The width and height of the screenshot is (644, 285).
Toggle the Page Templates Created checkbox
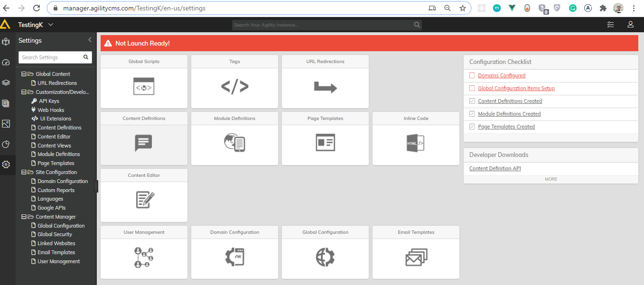[472, 127]
